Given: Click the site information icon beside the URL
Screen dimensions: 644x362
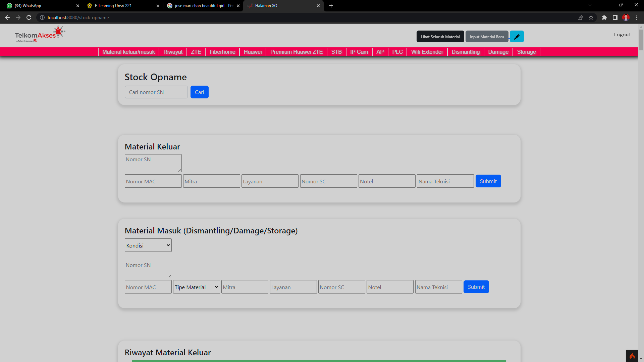Looking at the screenshot, I should (42, 17).
